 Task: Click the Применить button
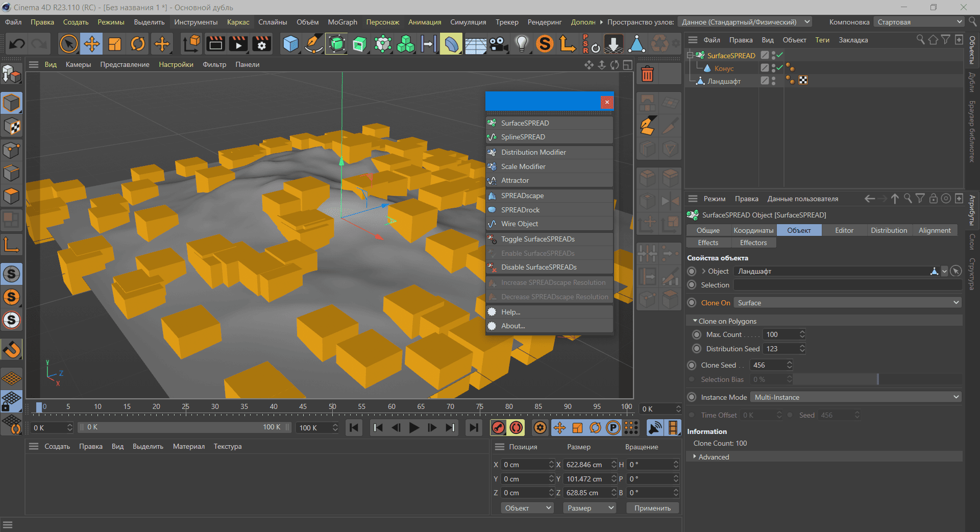click(x=652, y=508)
